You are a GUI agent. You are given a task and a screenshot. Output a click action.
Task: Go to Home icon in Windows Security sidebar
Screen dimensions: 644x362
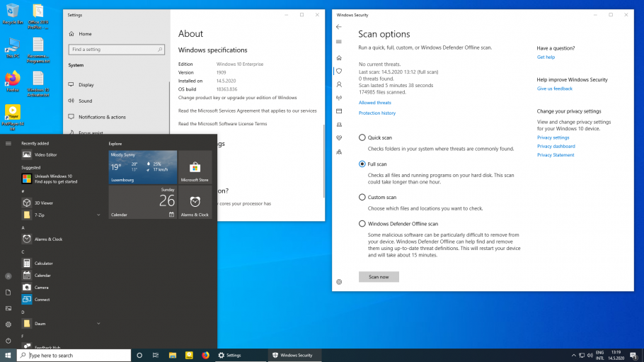coord(339,57)
